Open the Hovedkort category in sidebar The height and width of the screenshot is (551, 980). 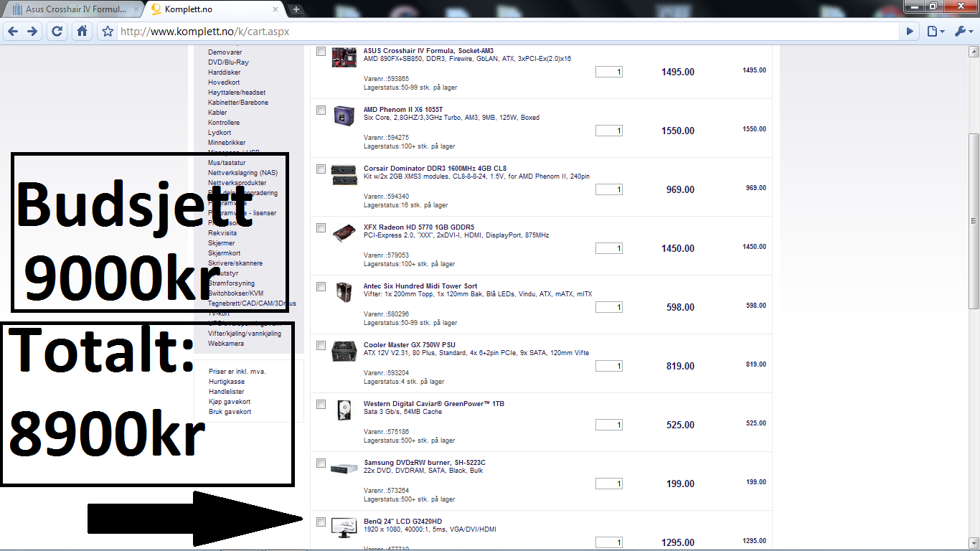[x=224, y=83]
